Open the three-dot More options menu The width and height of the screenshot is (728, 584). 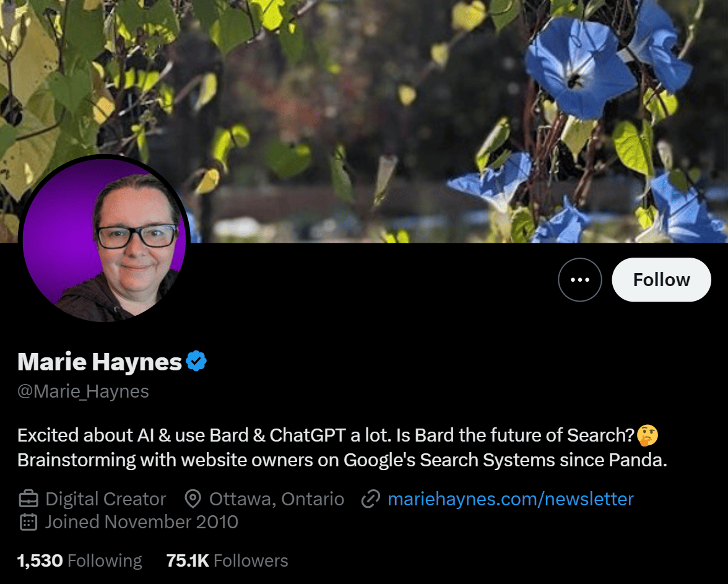[580, 280]
